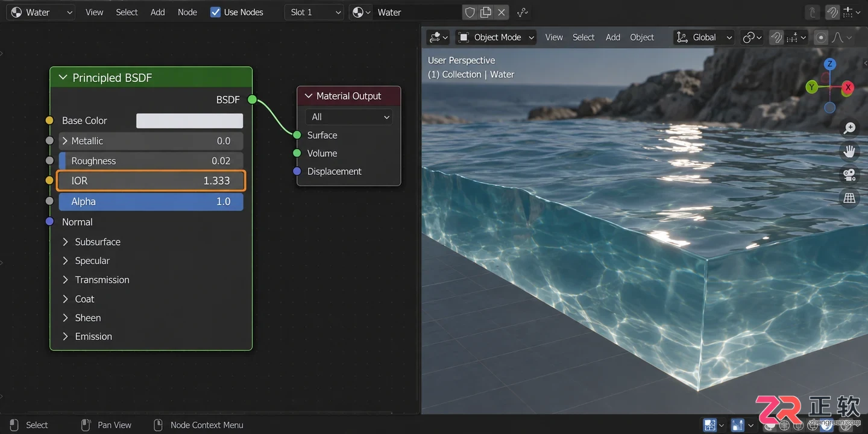Click the green BSDF output socket

click(252, 99)
